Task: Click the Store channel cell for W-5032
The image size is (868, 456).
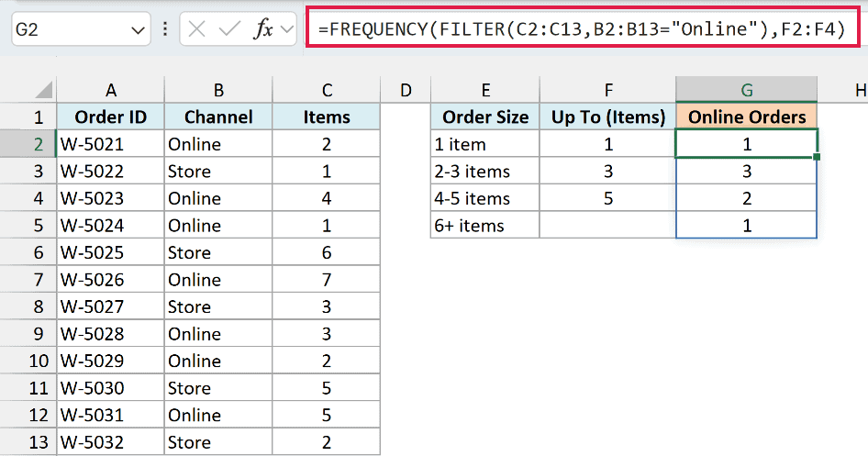Action: pos(218,442)
